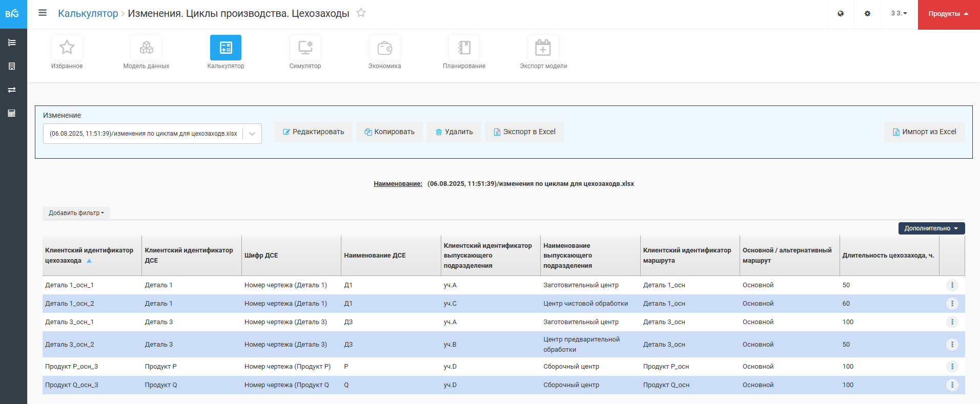
Task: Click duration value 60
Action: 846,304
